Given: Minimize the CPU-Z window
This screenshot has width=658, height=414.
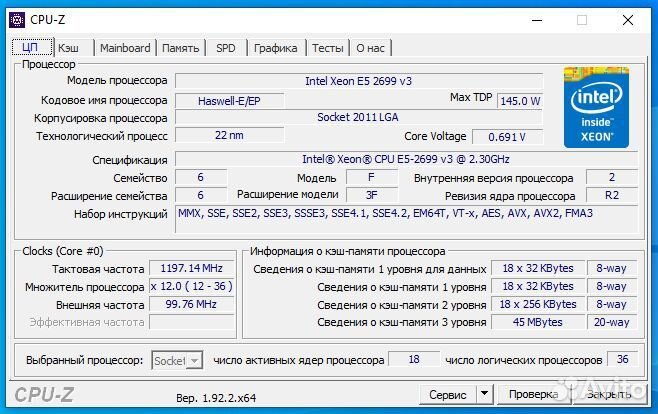Looking at the screenshot, I should coord(537,20).
